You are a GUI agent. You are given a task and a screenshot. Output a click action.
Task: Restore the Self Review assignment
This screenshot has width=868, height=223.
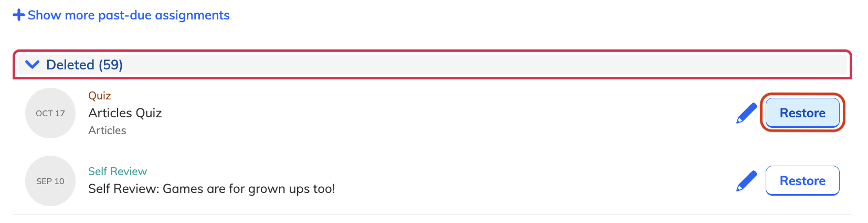(x=802, y=180)
